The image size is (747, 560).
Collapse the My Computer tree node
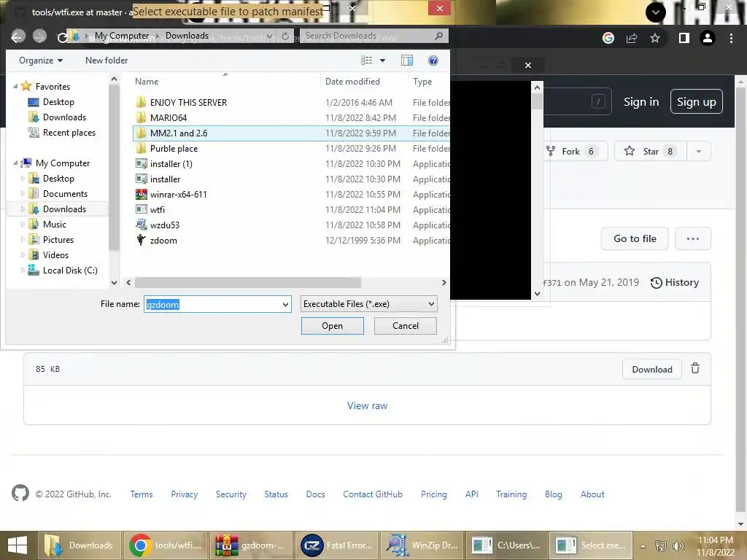click(x=15, y=163)
